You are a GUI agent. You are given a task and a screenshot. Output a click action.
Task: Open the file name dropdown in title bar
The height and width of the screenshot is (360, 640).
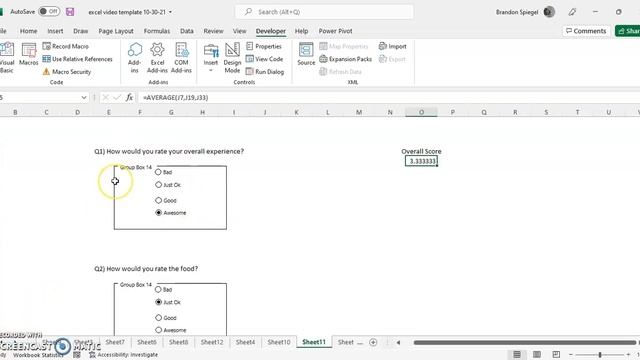point(170,12)
